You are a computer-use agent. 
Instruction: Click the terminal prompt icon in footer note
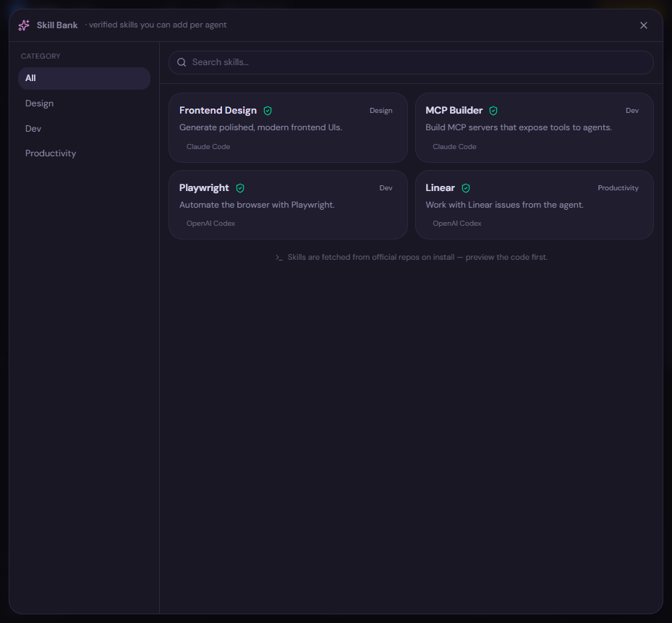tap(279, 258)
